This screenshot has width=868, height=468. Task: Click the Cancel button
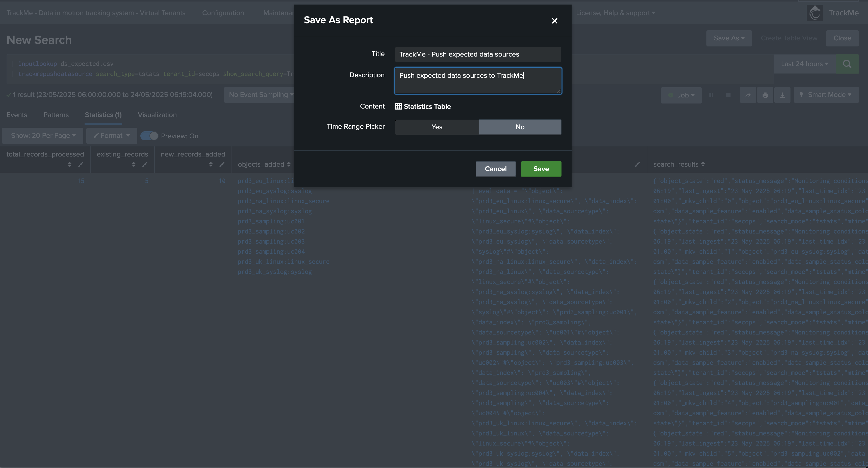pyautogui.click(x=495, y=169)
